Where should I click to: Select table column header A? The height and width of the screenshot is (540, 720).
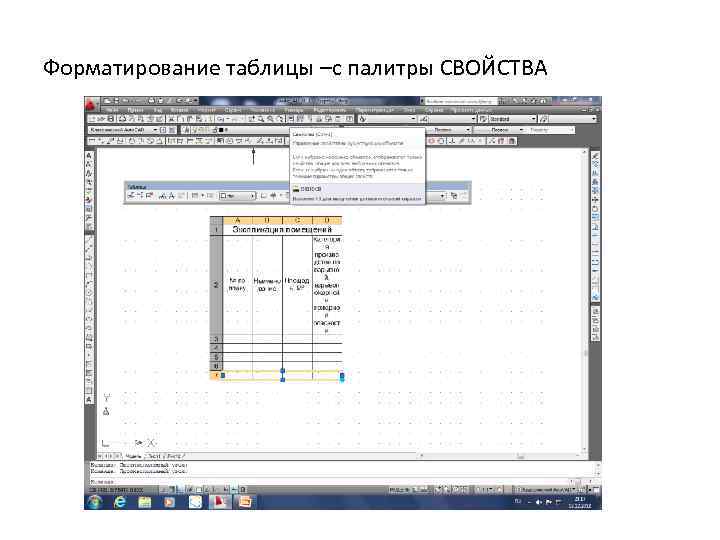point(238,220)
